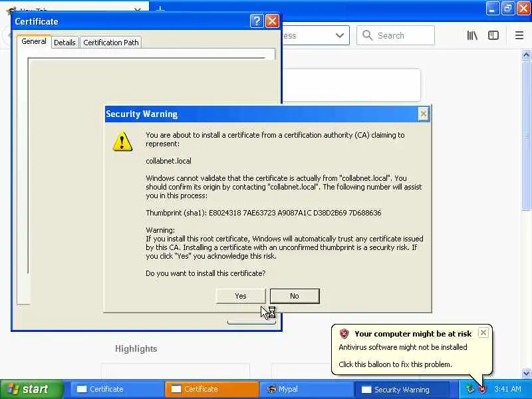Click the 'collabnet.local' name text
Screen dimensions: 532x399
[169, 161]
